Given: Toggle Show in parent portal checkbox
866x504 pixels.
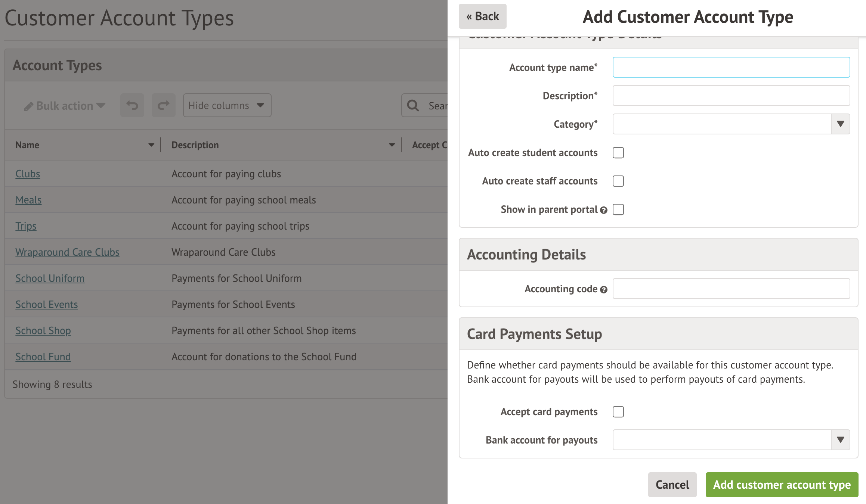Looking at the screenshot, I should pos(618,209).
